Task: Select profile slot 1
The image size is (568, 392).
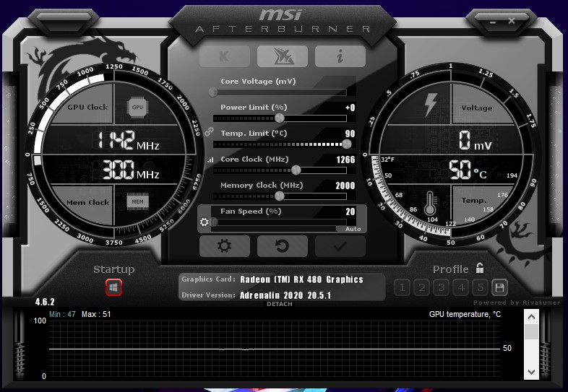Action: click(x=403, y=287)
